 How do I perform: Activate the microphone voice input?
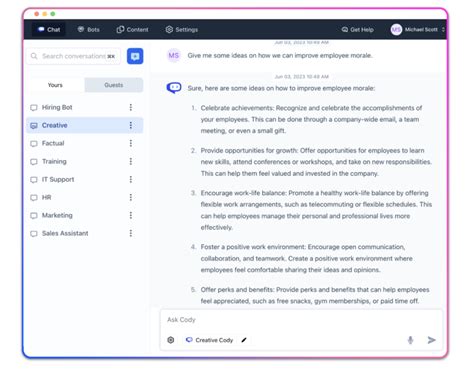coord(410,340)
